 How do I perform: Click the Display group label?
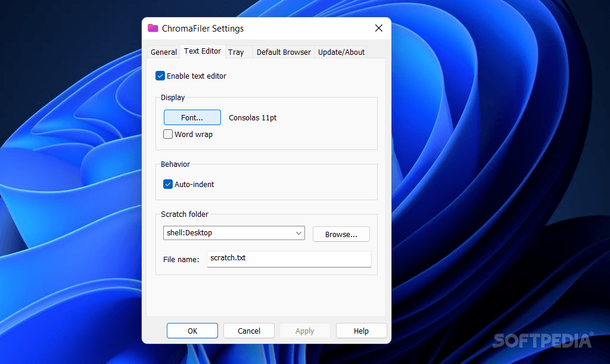173,98
